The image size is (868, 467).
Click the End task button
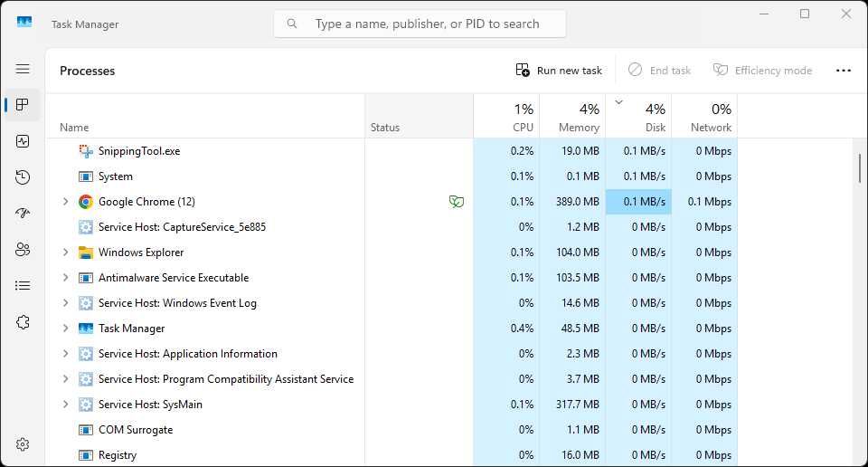pyautogui.click(x=659, y=71)
